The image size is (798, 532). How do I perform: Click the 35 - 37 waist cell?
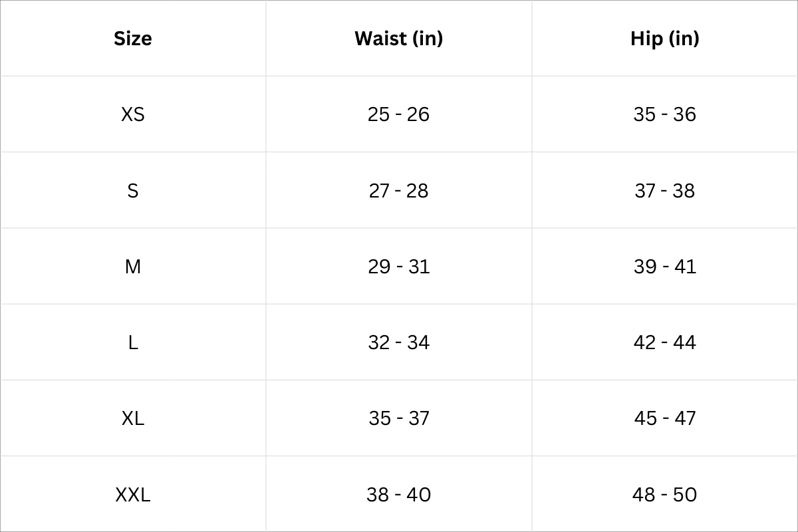398,418
